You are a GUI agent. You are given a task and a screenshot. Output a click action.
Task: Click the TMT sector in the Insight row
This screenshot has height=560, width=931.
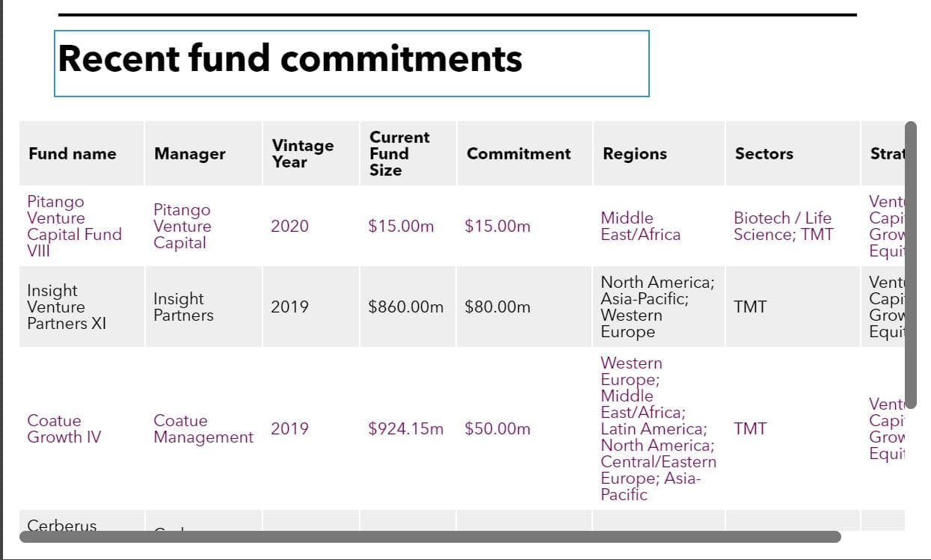750,307
